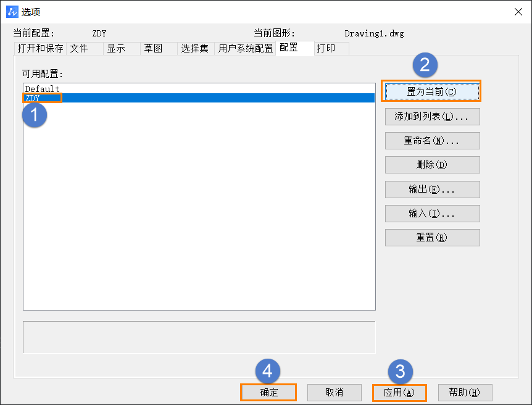Open the 用户系统配置 tab
The image size is (532, 405).
point(245,49)
